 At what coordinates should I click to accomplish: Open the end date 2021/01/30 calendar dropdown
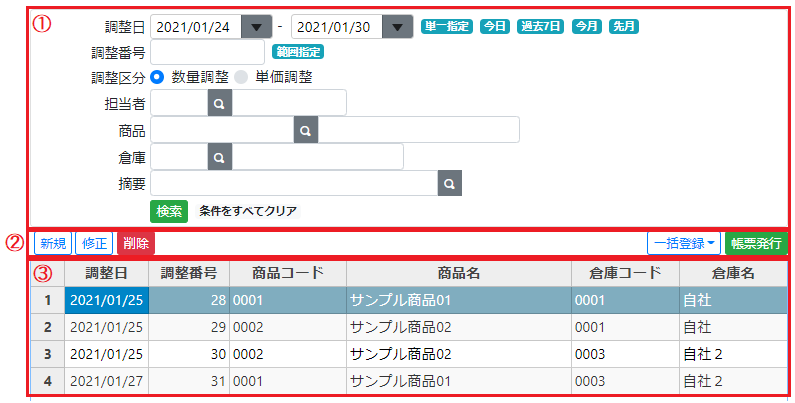(397, 27)
